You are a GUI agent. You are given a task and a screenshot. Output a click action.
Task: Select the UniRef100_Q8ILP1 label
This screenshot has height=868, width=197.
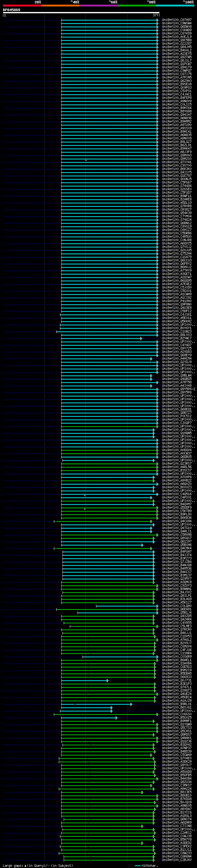(176, 595)
